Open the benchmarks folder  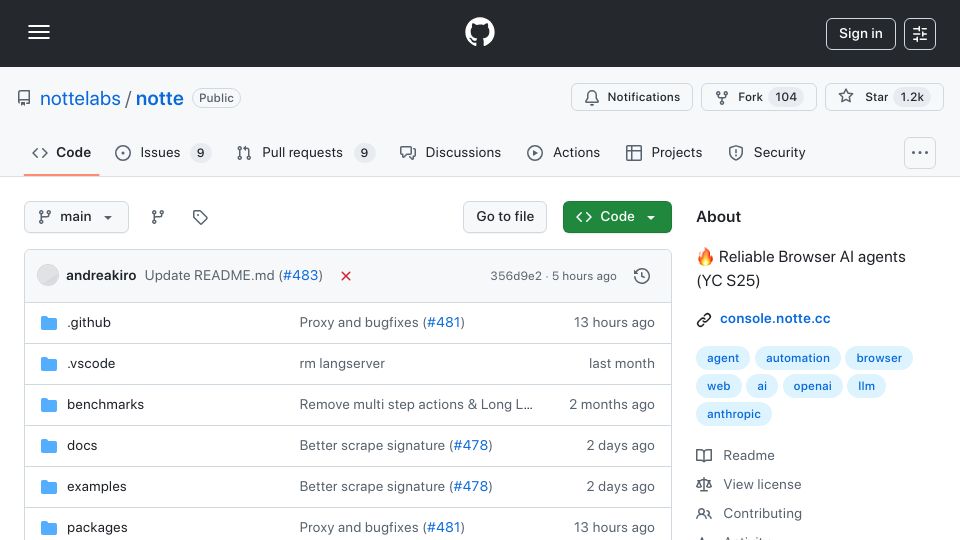point(105,405)
